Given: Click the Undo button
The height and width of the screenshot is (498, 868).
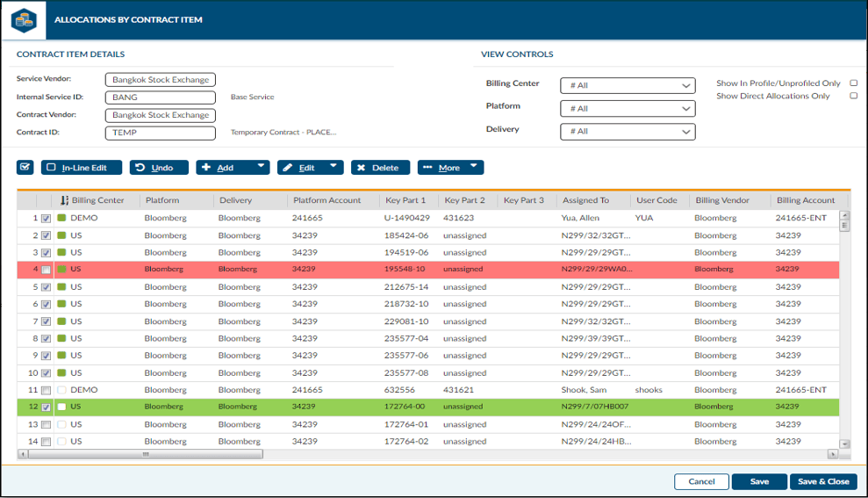Looking at the screenshot, I should [159, 167].
